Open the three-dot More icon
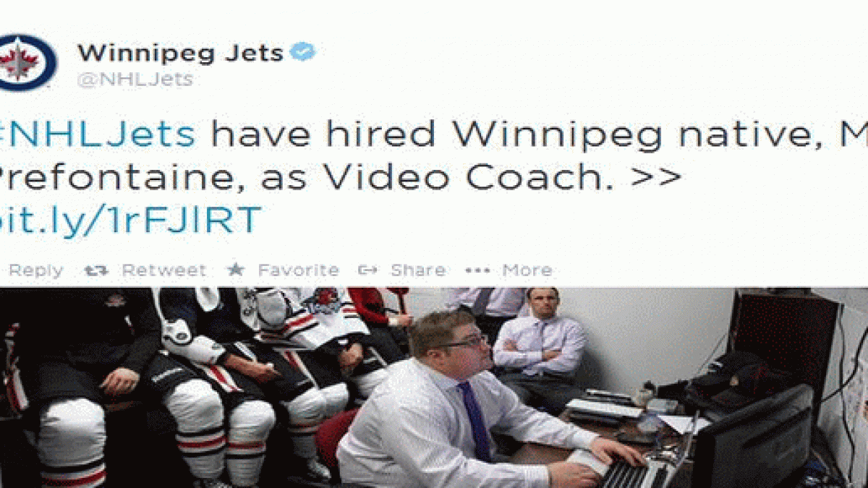The height and width of the screenshot is (488, 868). (477, 270)
